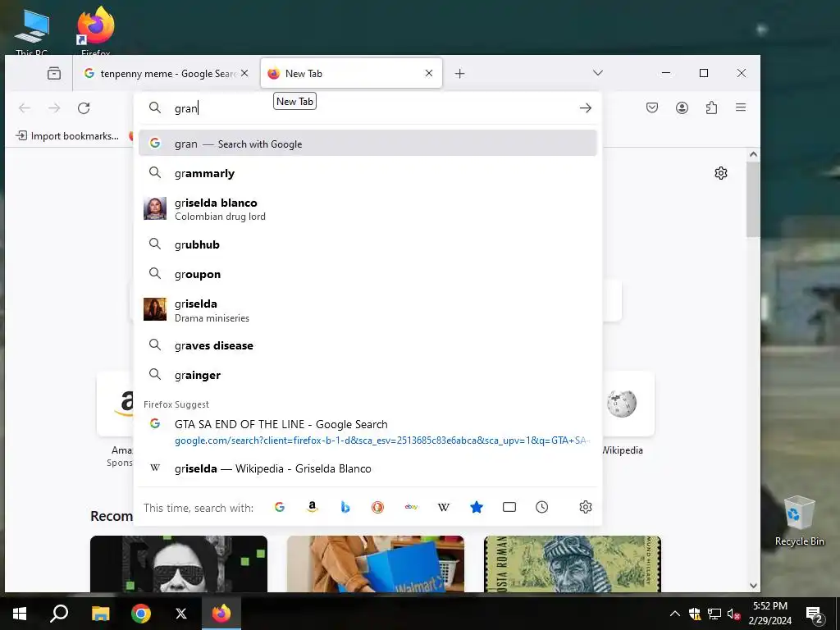Open the Extensions puzzle icon
The width and height of the screenshot is (840, 630).
click(x=711, y=107)
